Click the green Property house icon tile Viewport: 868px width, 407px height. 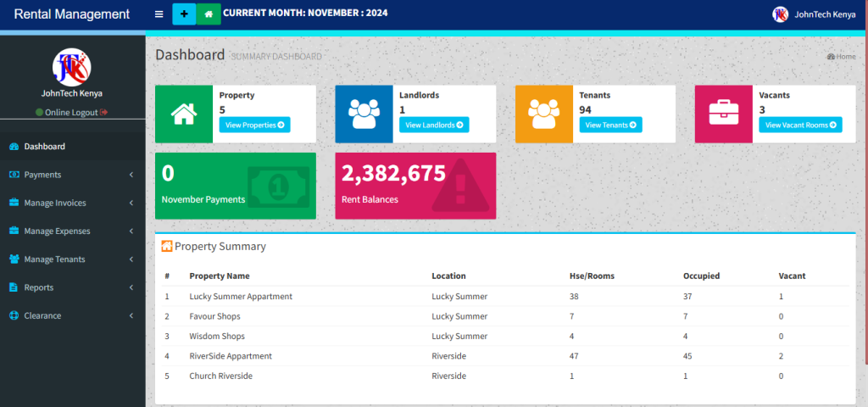tap(184, 114)
